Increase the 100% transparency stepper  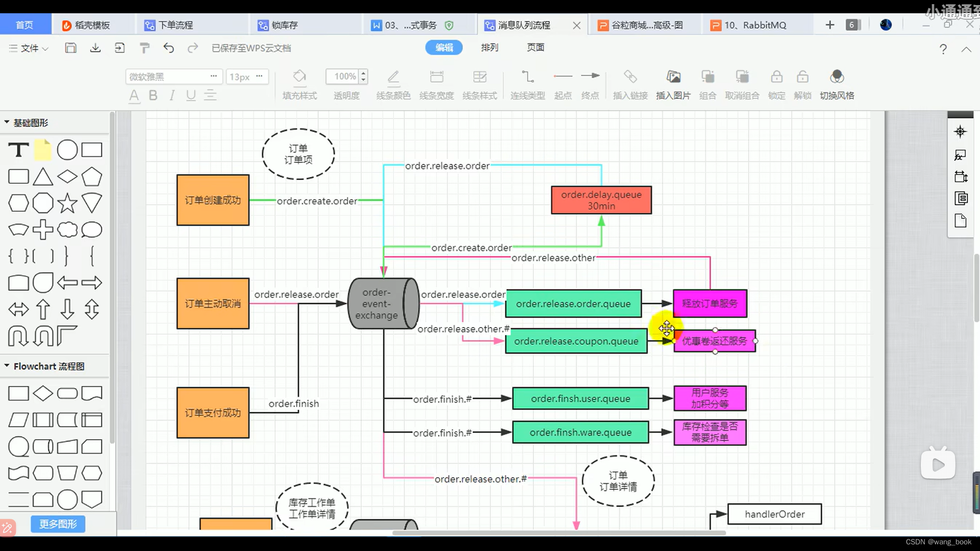363,73
